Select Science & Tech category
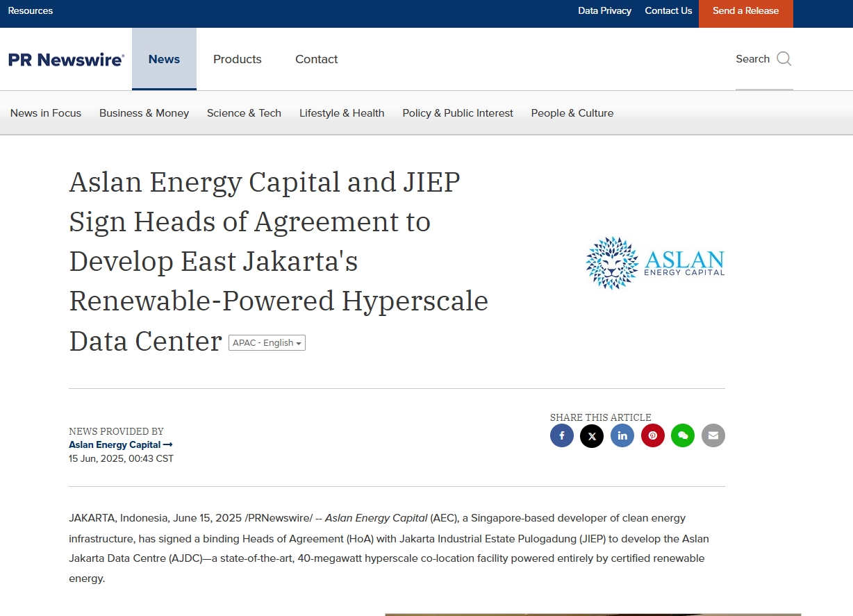 click(x=244, y=113)
